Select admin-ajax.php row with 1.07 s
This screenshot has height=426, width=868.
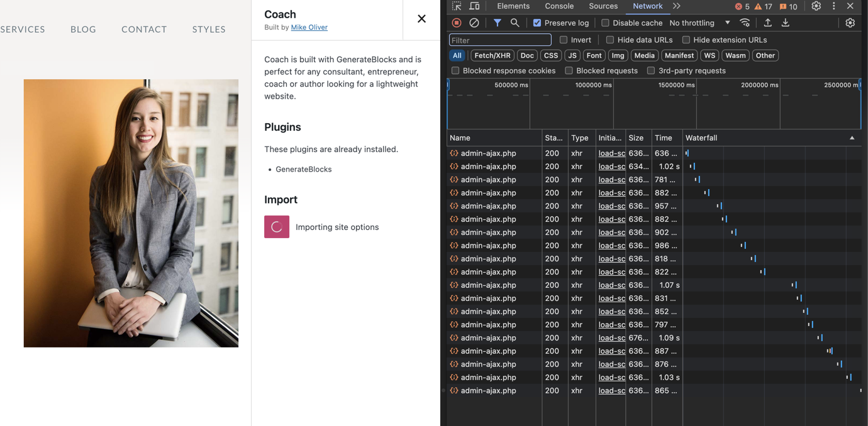pos(654,285)
